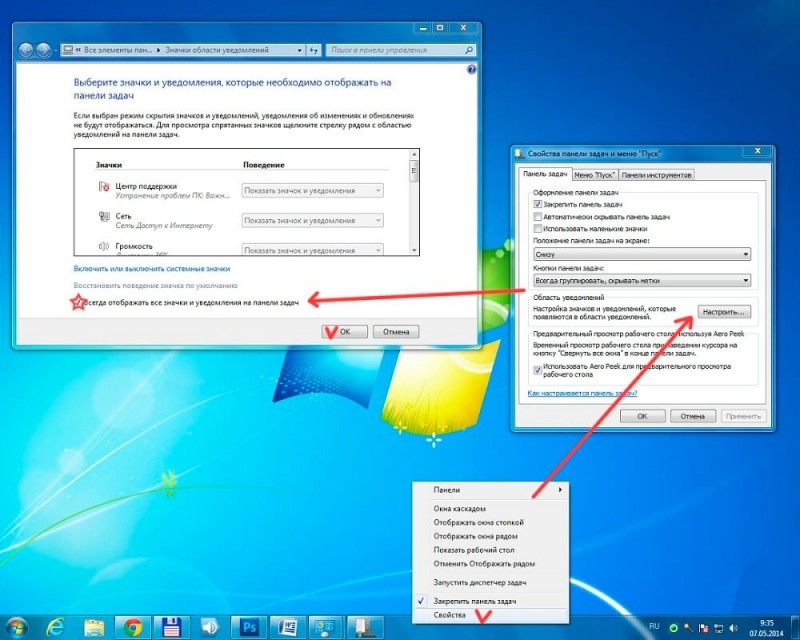Image resolution: width=800 pixels, height=640 pixels.
Task: Click the RU language indicator in tray
Action: (654, 626)
